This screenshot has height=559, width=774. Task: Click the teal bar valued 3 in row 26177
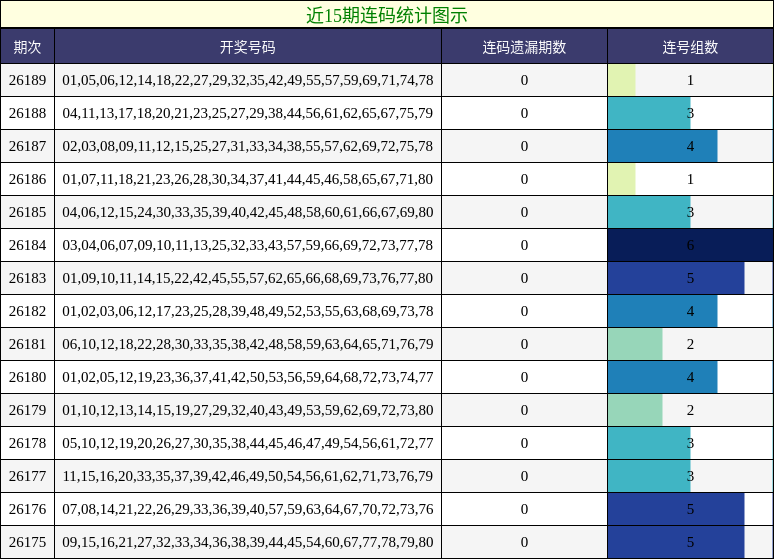click(x=649, y=477)
